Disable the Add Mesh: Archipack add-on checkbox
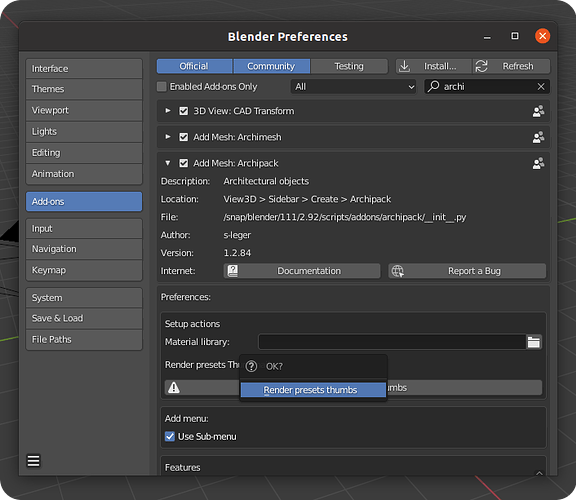Viewport: 576px width, 500px height. tap(184, 163)
